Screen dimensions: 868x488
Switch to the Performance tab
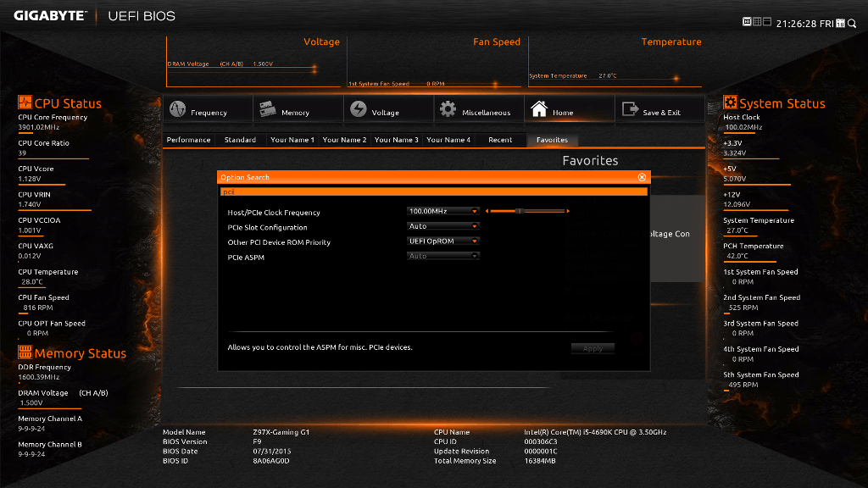pos(188,140)
